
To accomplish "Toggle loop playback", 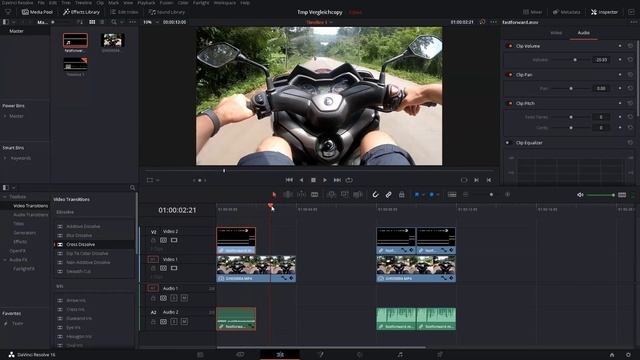I will (349, 180).
